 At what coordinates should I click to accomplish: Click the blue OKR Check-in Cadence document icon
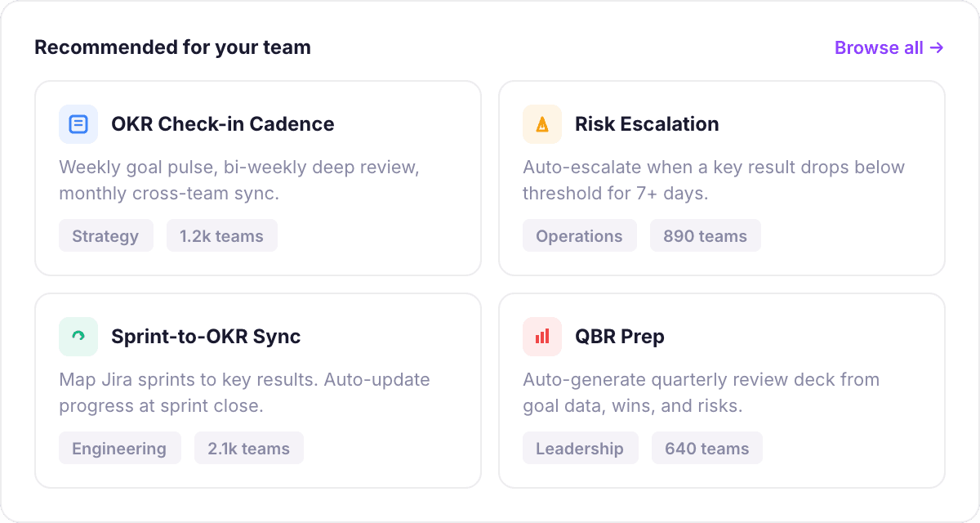coord(78,124)
